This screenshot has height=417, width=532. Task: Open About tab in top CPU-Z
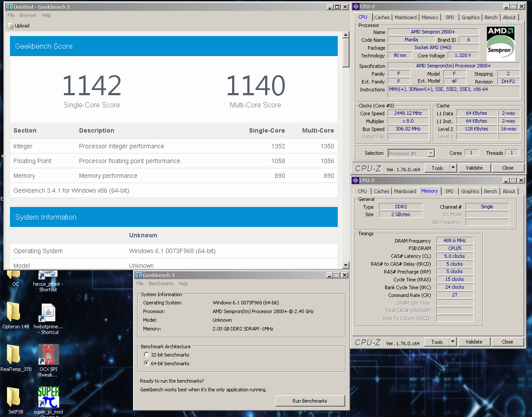point(509,17)
